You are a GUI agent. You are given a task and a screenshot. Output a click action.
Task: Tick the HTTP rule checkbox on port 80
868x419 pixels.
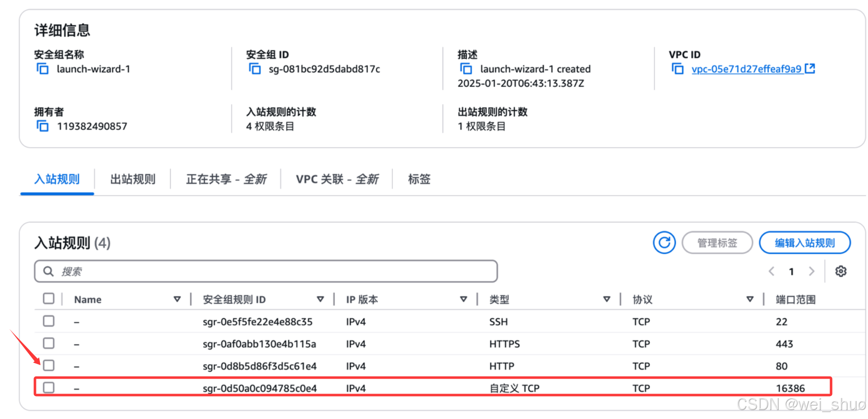(x=48, y=366)
